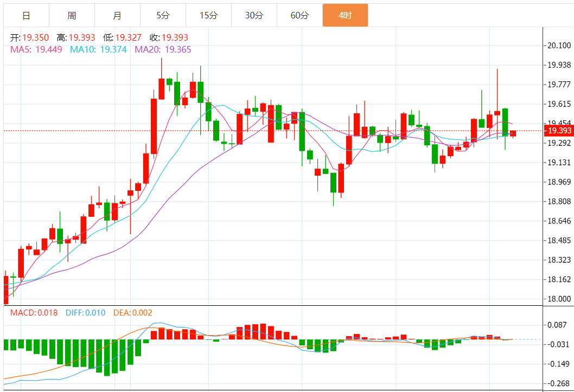Click the DIFF:0.010 indicator label
The image size is (574, 392).
tap(85, 313)
